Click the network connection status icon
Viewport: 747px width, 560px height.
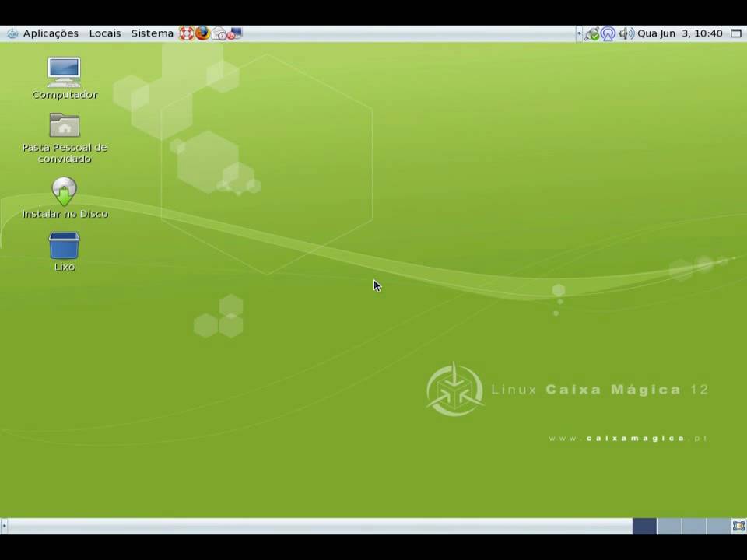pos(591,33)
